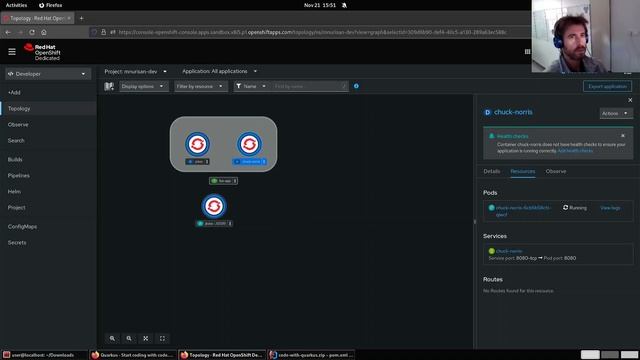This screenshot has width=640, height=360.
Task: Click the blue info icon beside the find field
Action: click(x=356, y=86)
